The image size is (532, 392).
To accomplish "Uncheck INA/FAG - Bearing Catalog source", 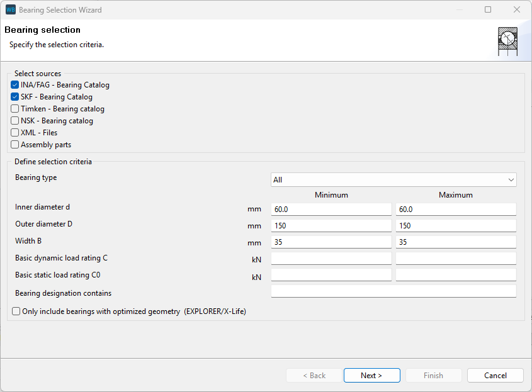I will pos(15,85).
